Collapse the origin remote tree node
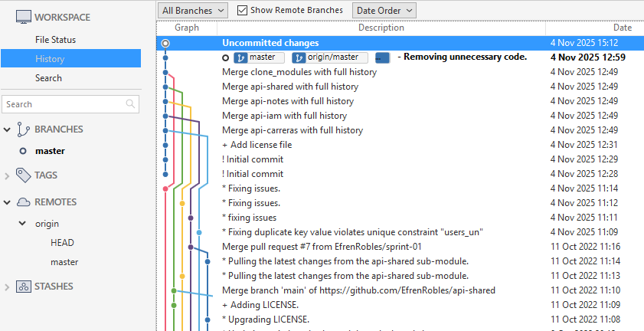This screenshot has height=331, width=644. pyautogui.click(x=22, y=224)
